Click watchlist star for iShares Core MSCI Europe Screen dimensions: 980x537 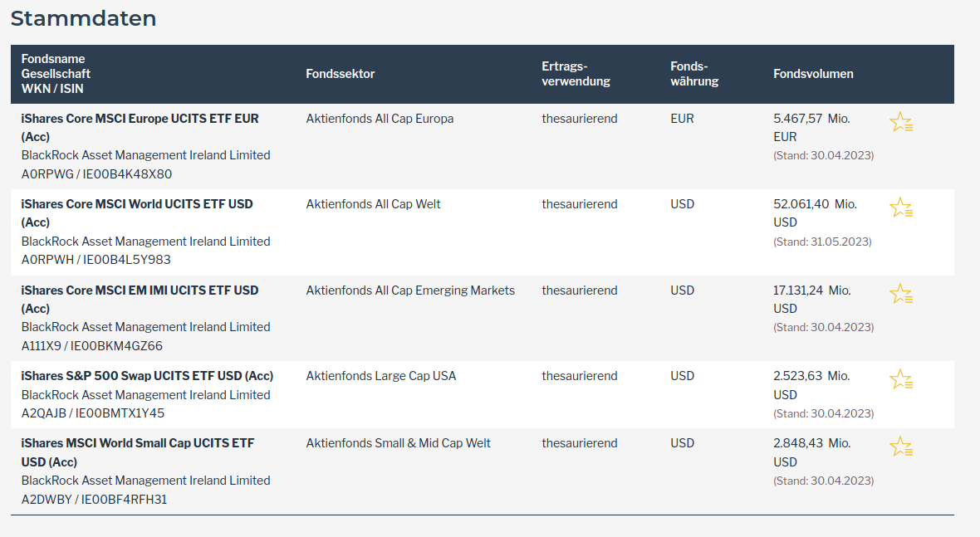pos(900,123)
